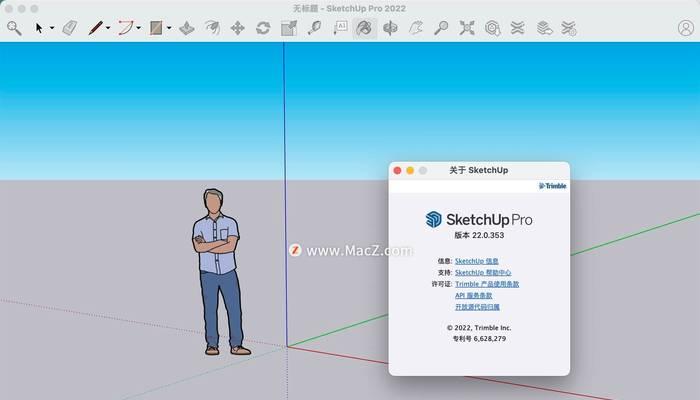Image resolution: width=700 pixels, height=400 pixels.
Task: Open the 3D Warehouse
Action: pos(492,28)
